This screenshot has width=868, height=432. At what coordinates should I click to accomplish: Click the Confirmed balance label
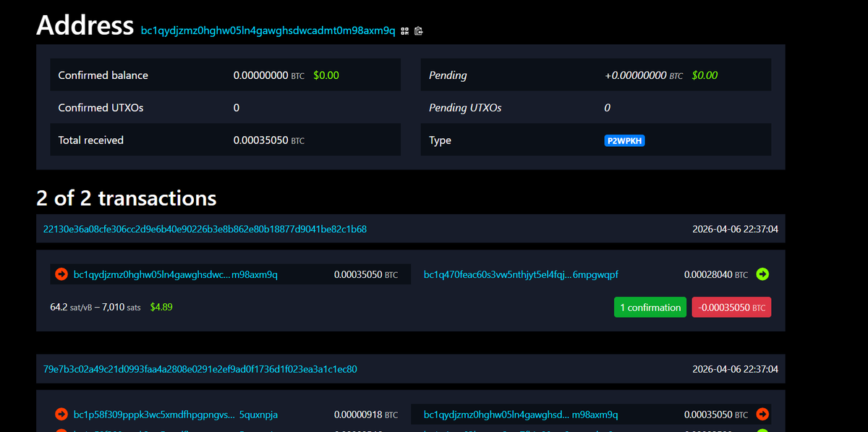103,75
